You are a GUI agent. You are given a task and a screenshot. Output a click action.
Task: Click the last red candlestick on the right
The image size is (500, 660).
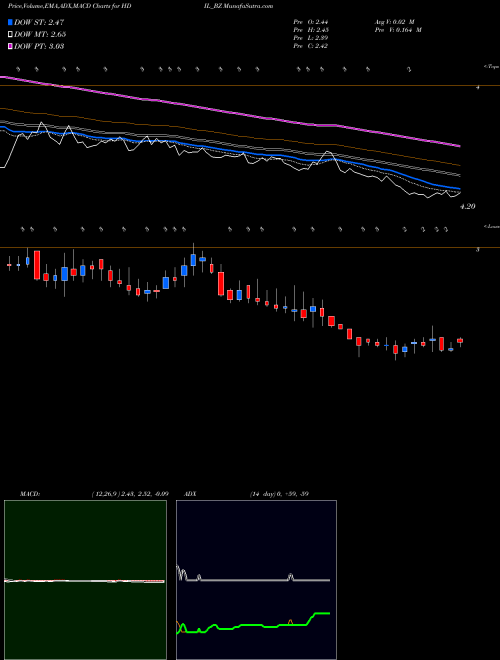pyautogui.click(x=460, y=341)
